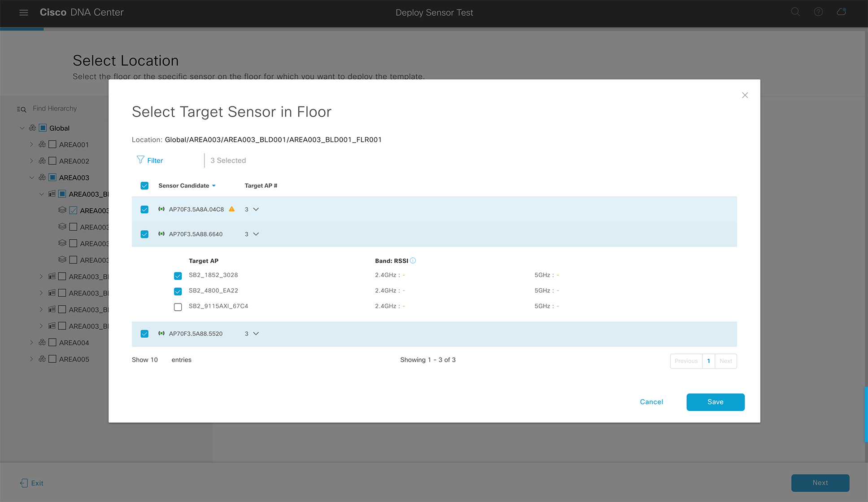Toggle the Global hierarchy checkbox
The image size is (868, 502).
pos(43,128)
